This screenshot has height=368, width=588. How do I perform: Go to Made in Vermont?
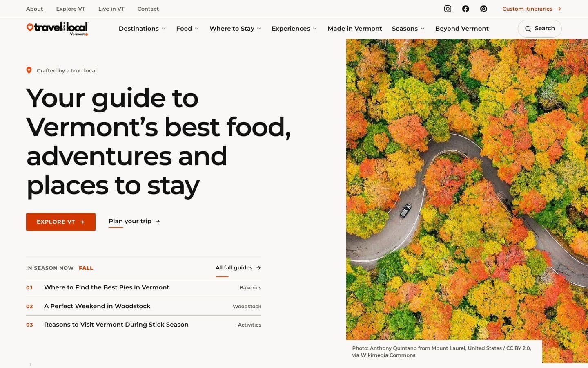coord(355,29)
